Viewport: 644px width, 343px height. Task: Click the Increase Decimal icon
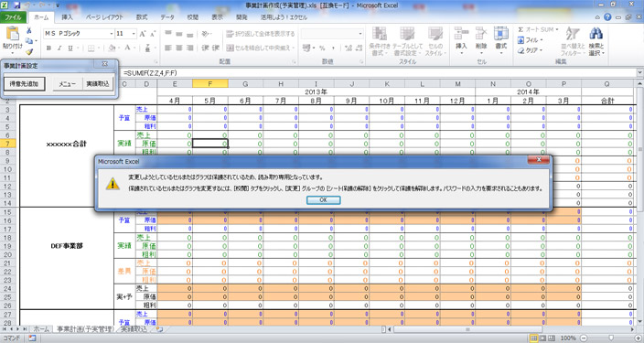pos(349,48)
